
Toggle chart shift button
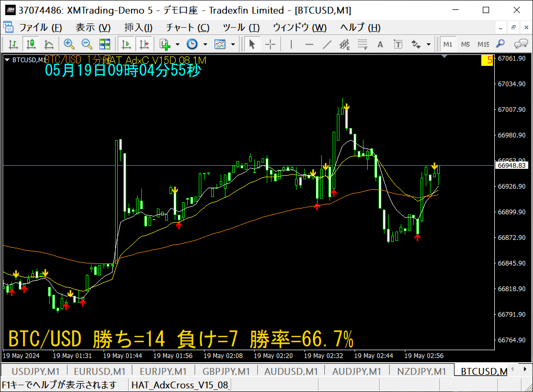pyautogui.click(x=144, y=44)
